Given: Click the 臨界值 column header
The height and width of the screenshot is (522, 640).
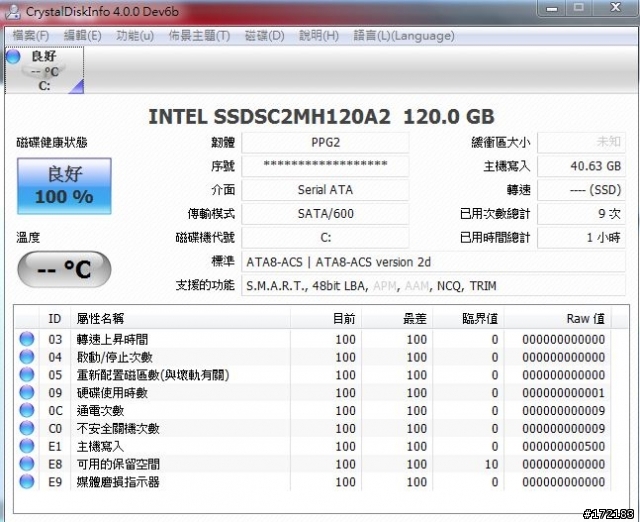Looking at the screenshot, I should tap(469, 319).
